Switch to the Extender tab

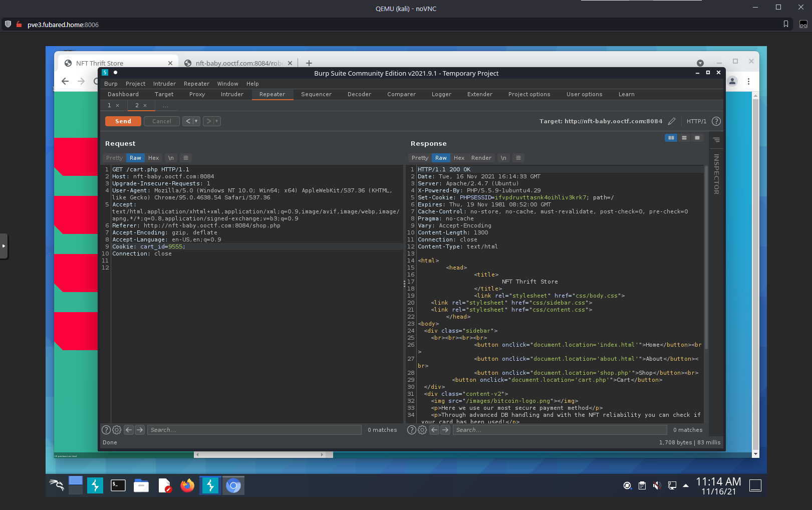point(479,94)
